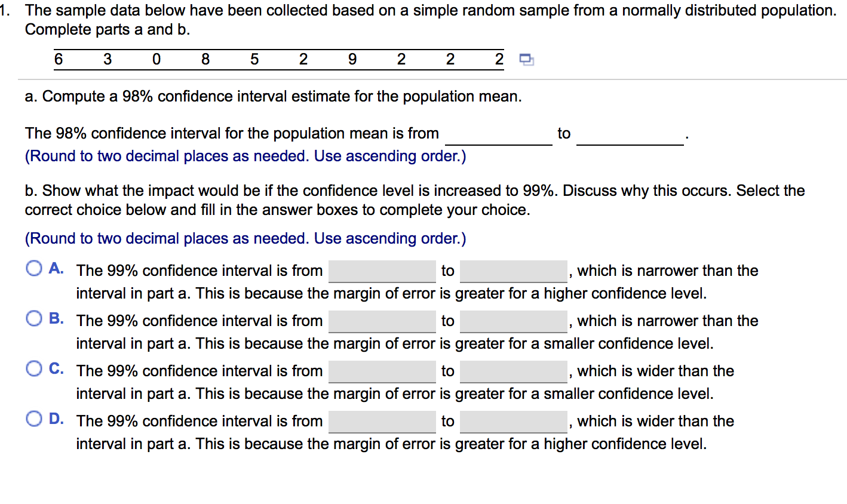Viewport: 847px width, 504px height.
Task: Click choice C's second answer box
Action: (514, 371)
